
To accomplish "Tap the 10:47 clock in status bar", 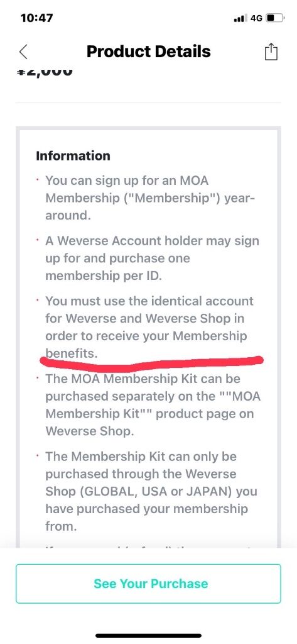I will pos(36,18).
